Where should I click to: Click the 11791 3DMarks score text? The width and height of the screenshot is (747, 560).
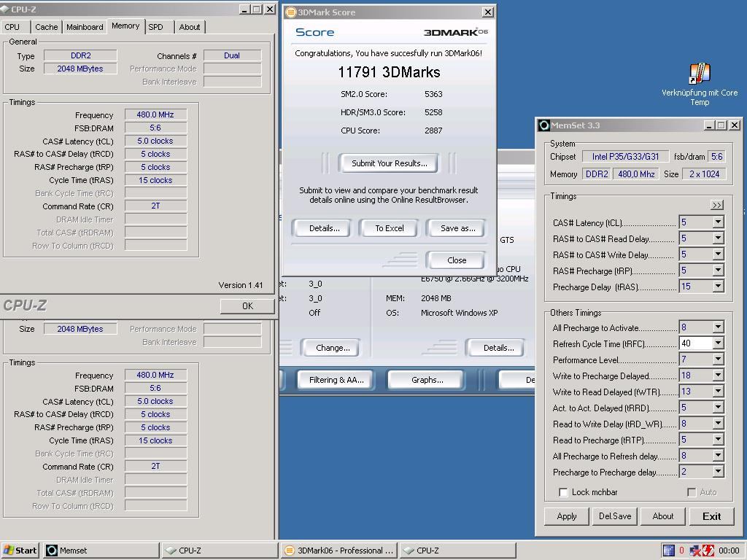point(389,72)
